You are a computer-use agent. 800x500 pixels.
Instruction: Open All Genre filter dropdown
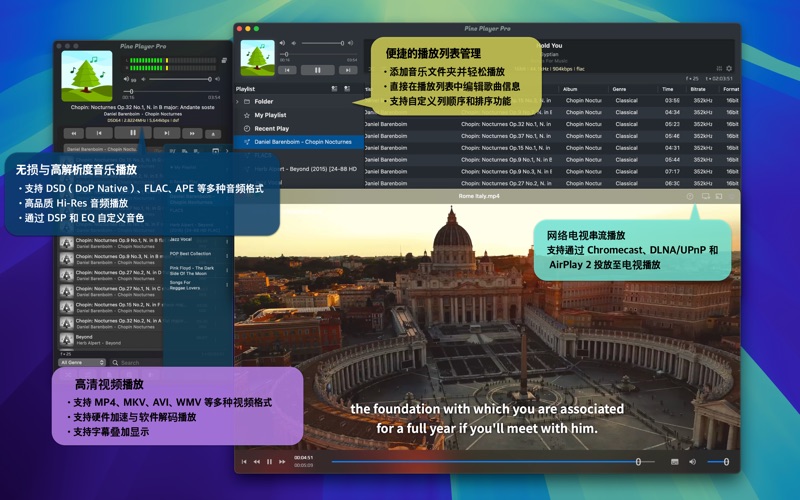click(82, 362)
